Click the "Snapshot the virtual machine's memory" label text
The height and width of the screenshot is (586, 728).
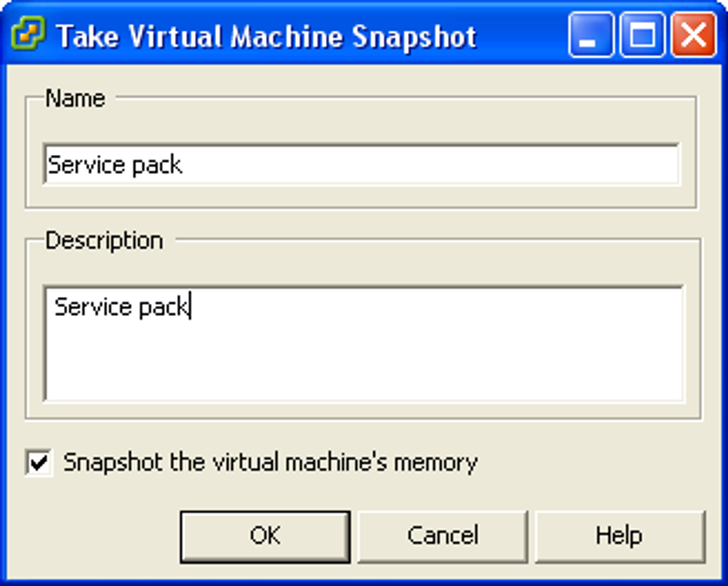click(x=270, y=463)
